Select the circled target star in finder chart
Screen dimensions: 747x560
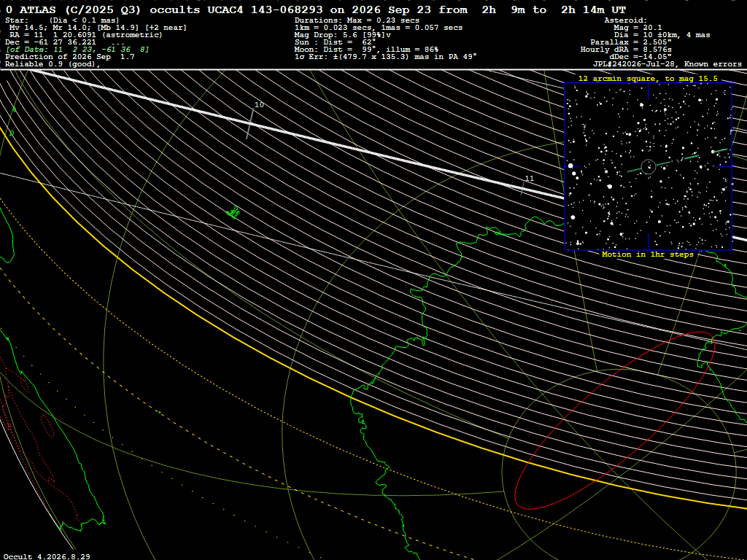pos(649,167)
